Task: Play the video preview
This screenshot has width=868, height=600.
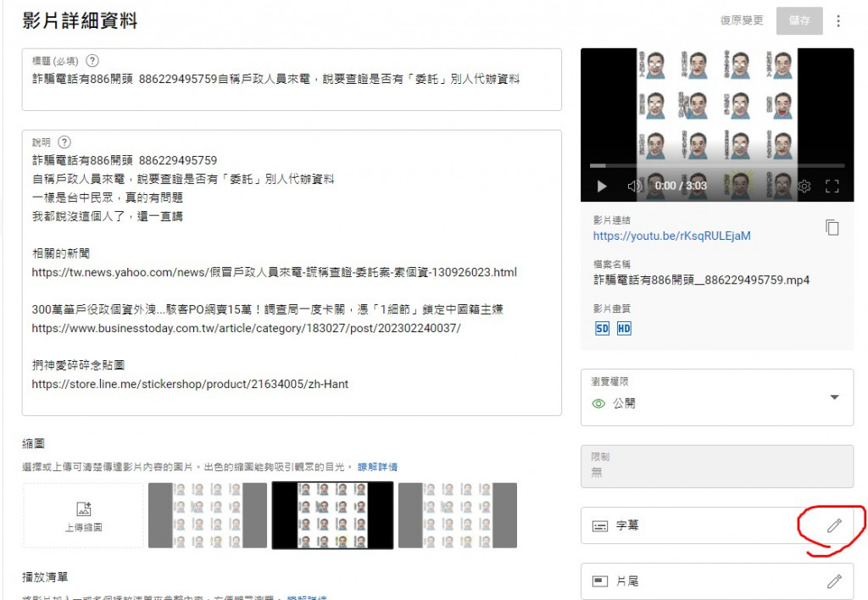Action: click(x=602, y=186)
